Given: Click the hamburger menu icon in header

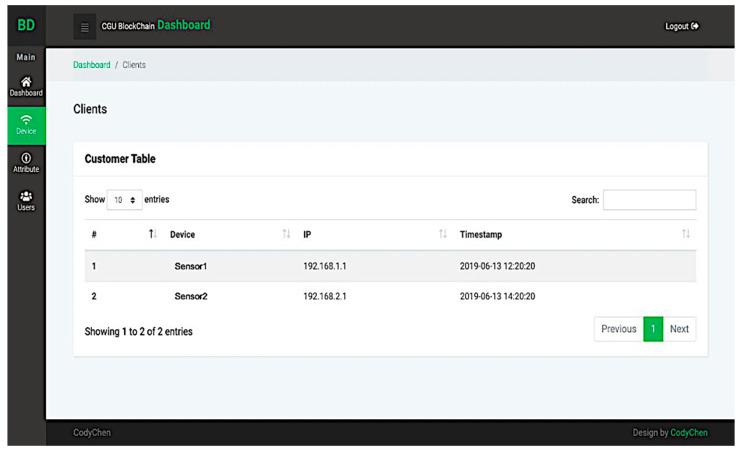Looking at the screenshot, I should [x=86, y=26].
